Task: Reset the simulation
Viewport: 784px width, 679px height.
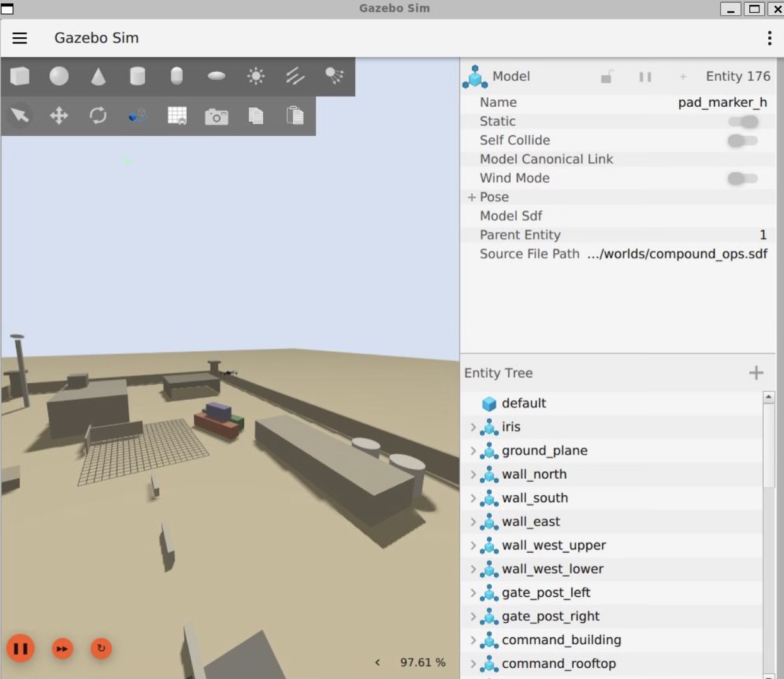Action: [101, 648]
